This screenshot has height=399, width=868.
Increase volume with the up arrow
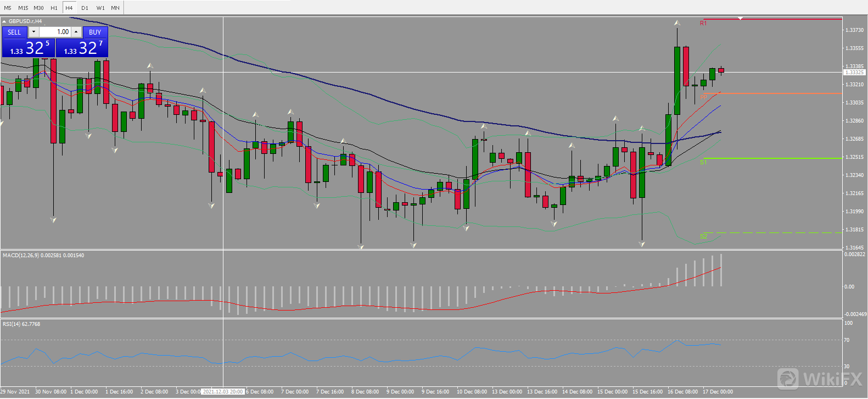76,32
